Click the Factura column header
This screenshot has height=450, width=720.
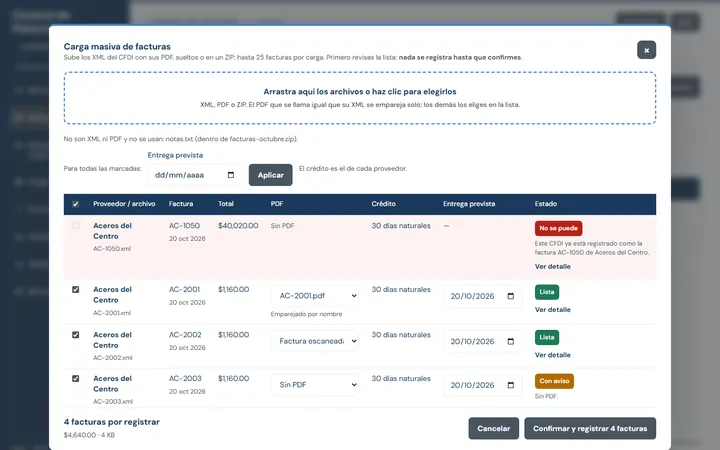[x=181, y=204]
